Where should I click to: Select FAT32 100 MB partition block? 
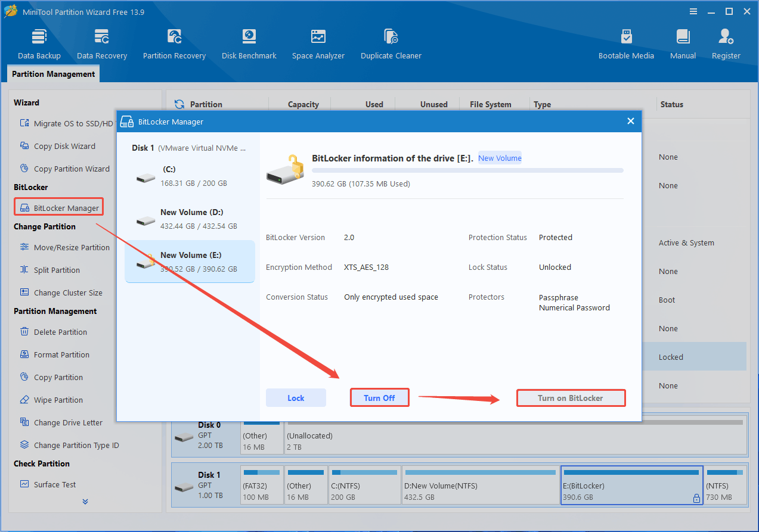click(262, 484)
